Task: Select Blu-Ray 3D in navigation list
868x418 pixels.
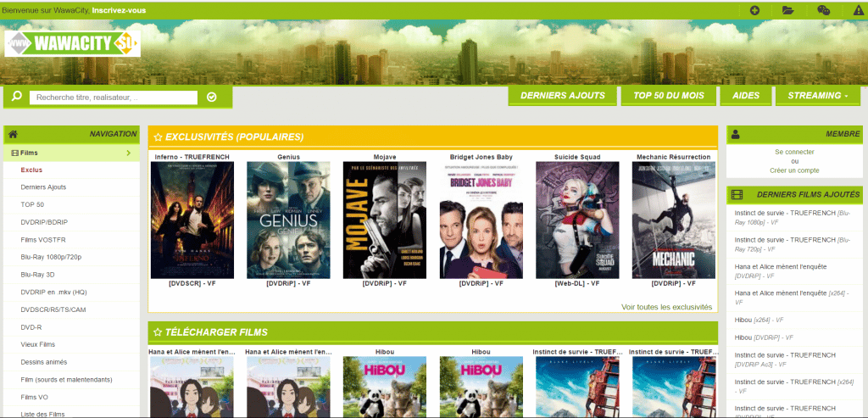Action: 37,275
